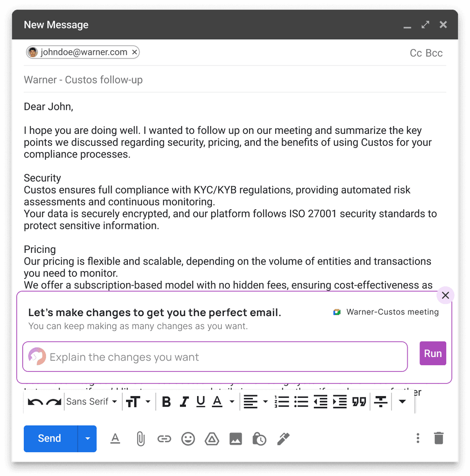Open the send options dropdown arrow

pyautogui.click(x=87, y=438)
